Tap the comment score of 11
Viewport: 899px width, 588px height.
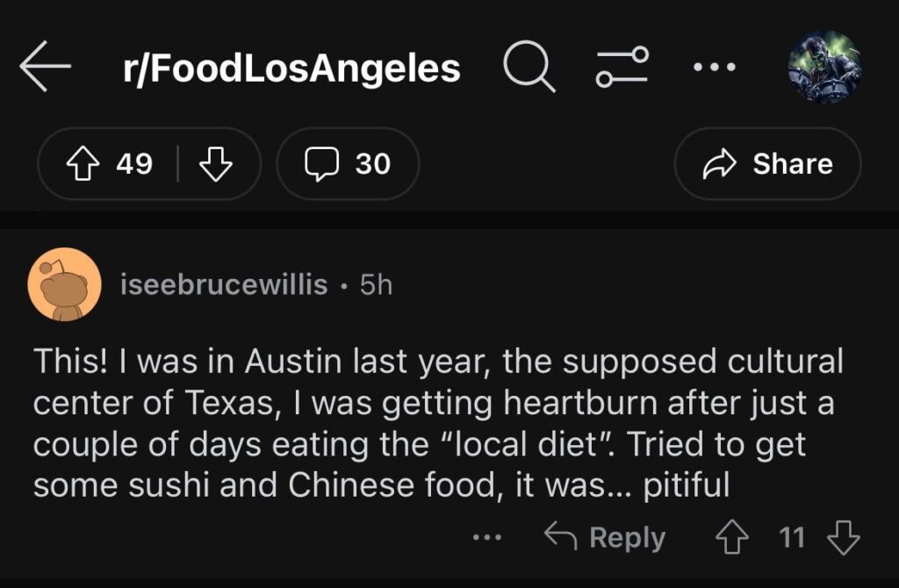click(791, 537)
